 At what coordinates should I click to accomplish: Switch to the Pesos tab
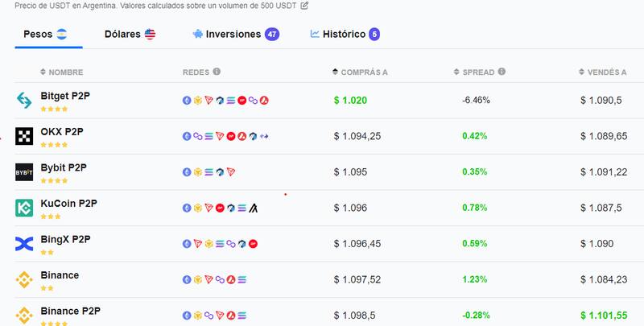pyautogui.click(x=44, y=35)
